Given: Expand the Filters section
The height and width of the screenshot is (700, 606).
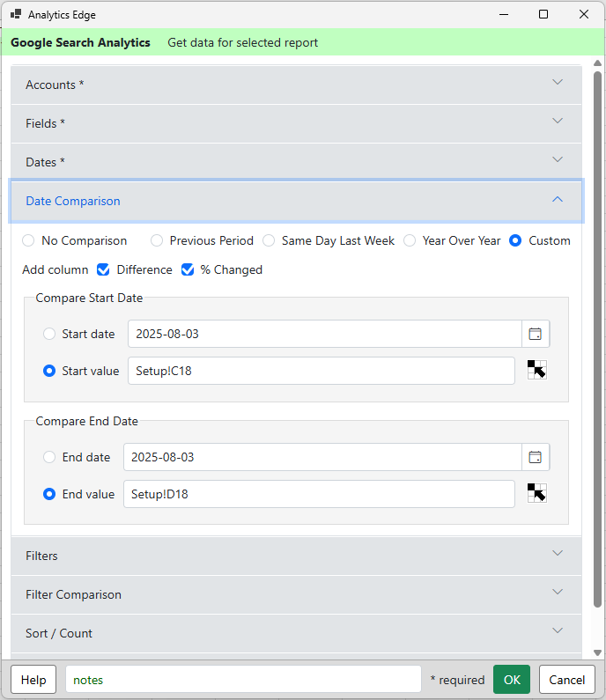Looking at the screenshot, I should click(x=297, y=556).
